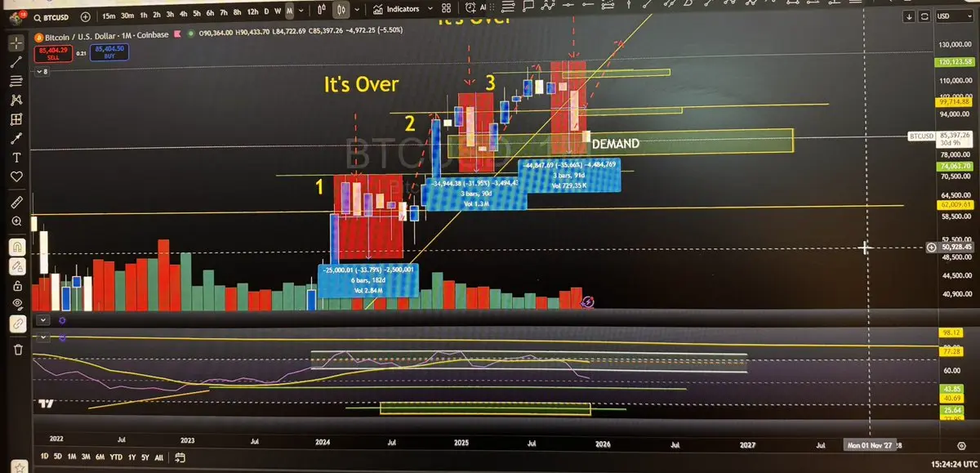The height and width of the screenshot is (473, 980).
Task: Open the Indicators dialog
Action: tap(396, 9)
